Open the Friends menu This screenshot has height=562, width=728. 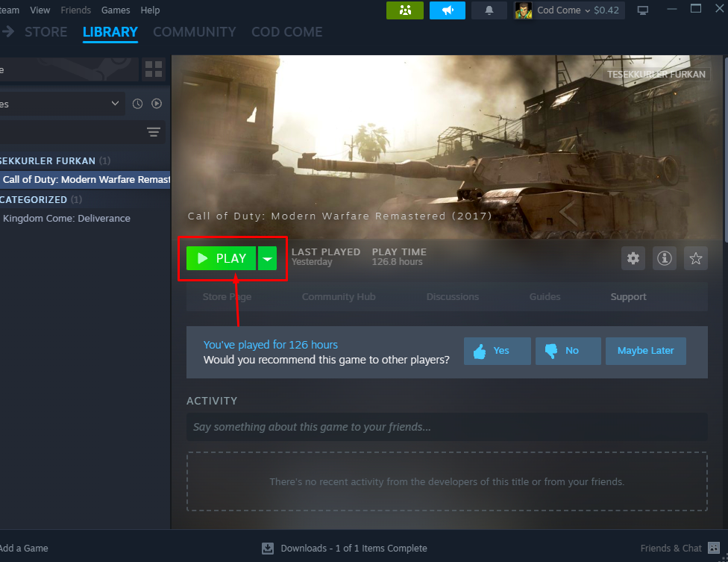point(75,10)
